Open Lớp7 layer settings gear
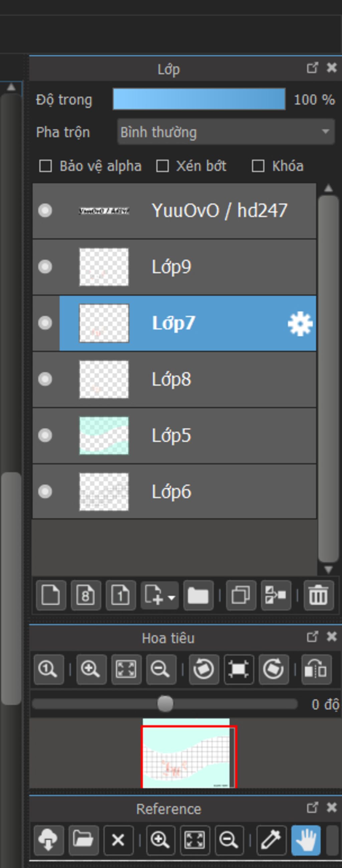Screen dimensions: 342x868 coord(300,323)
